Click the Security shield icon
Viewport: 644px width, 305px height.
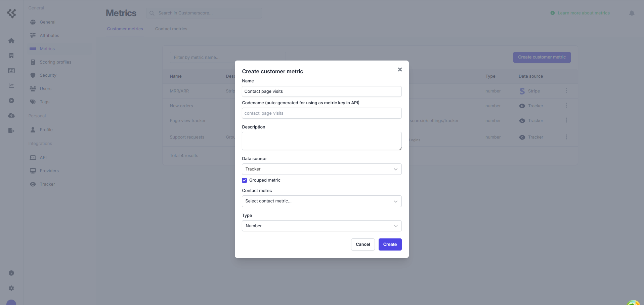click(33, 75)
